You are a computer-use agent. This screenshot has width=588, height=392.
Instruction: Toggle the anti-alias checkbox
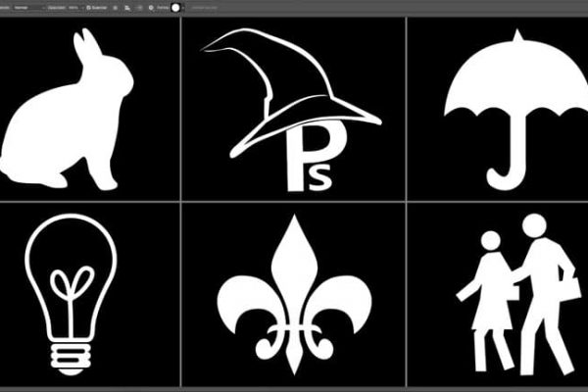tap(88, 8)
